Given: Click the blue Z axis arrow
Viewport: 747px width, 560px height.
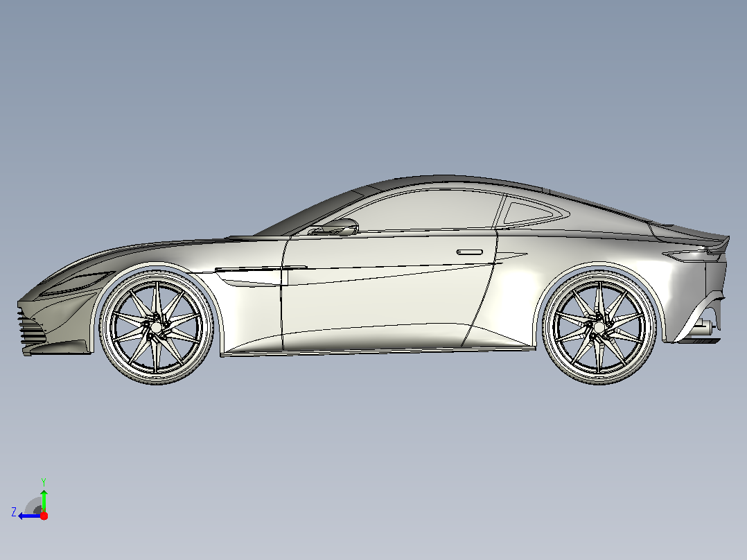Looking at the screenshot, I should coord(28,516).
